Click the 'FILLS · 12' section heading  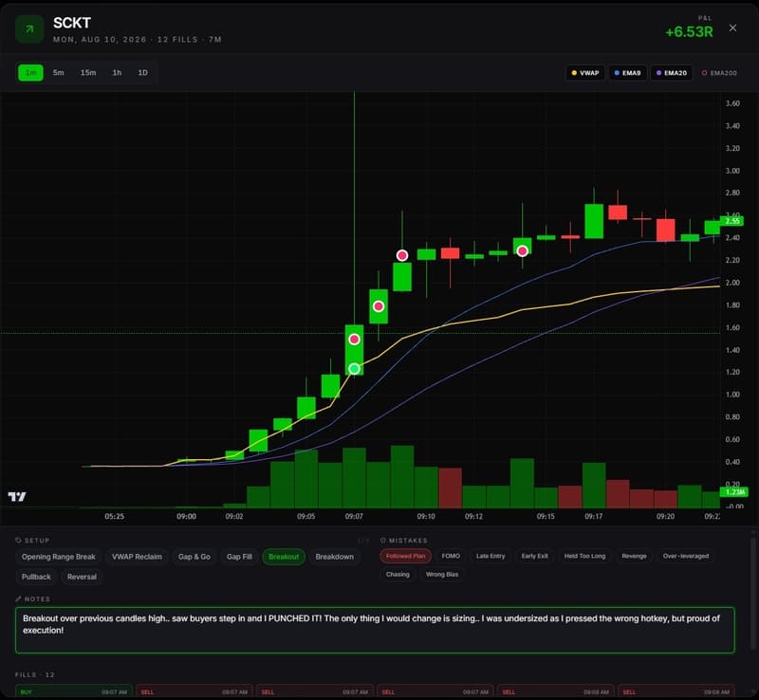point(35,674)
